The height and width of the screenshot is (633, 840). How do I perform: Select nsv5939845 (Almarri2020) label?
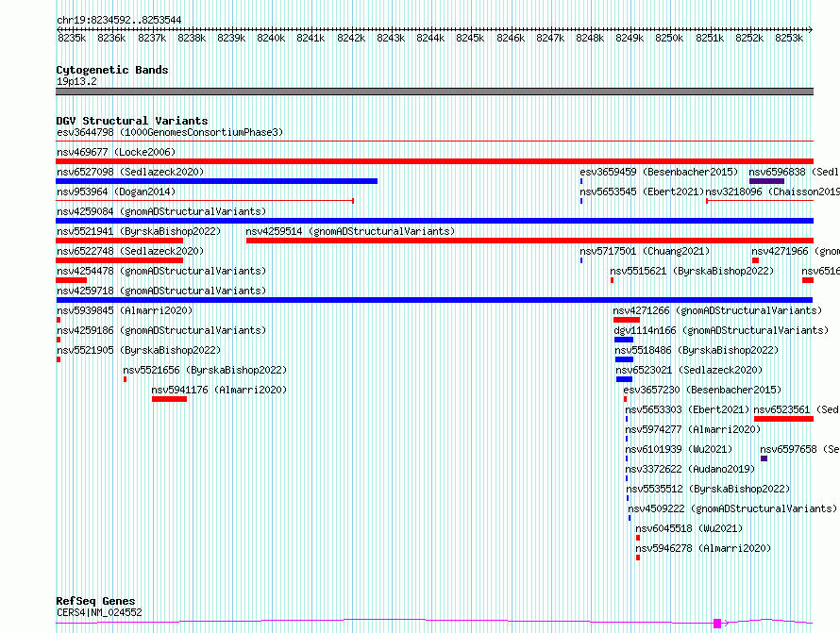(125, 310)
